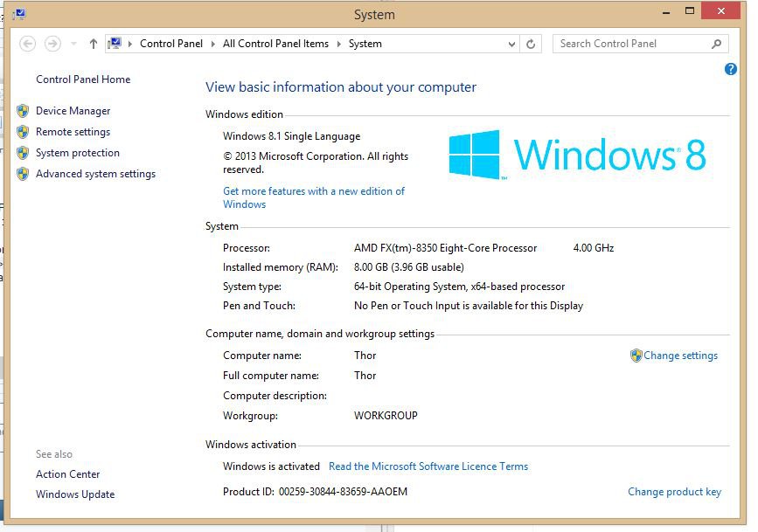Open Action Center from See also

pos(67,474)
